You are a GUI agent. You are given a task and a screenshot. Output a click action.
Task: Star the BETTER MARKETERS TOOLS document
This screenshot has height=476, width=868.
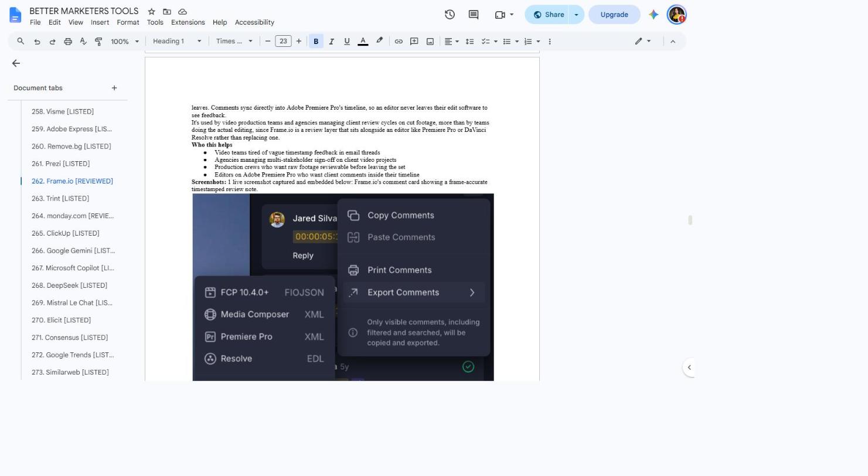pyautogui.click(x=151, y=12)
